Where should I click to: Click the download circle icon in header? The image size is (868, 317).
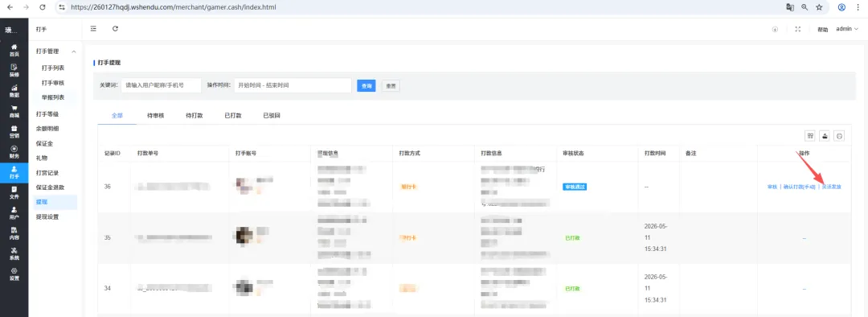click(775, 30)
